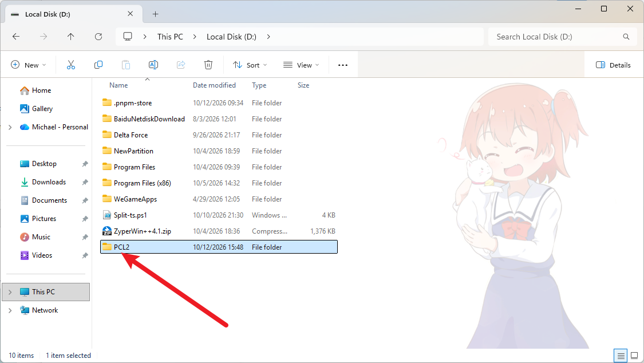This screenshot has width=644, height=363.
Task: Open the New dropdown menu
Action: (29, 65)
